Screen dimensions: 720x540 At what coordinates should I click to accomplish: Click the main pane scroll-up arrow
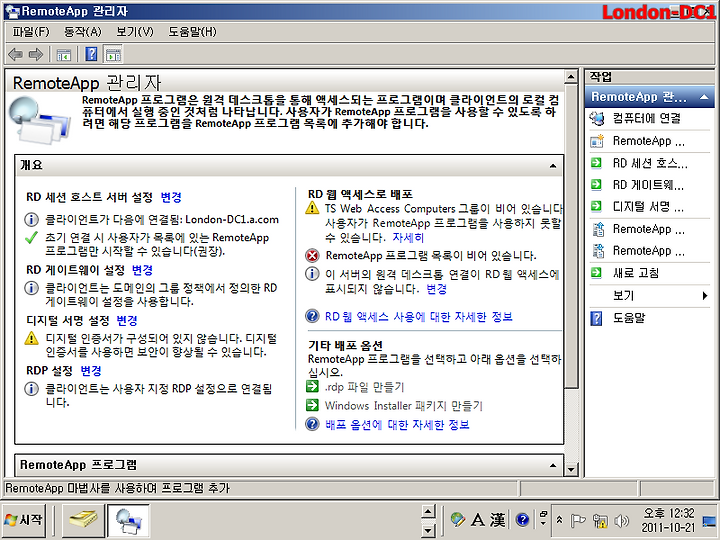click(571, 77)
